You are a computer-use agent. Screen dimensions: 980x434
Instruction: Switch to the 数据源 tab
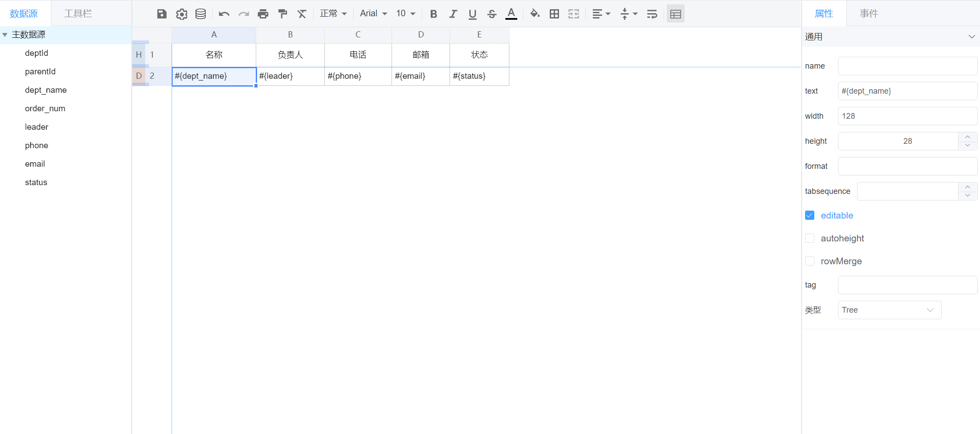click(x=24, y=14)
